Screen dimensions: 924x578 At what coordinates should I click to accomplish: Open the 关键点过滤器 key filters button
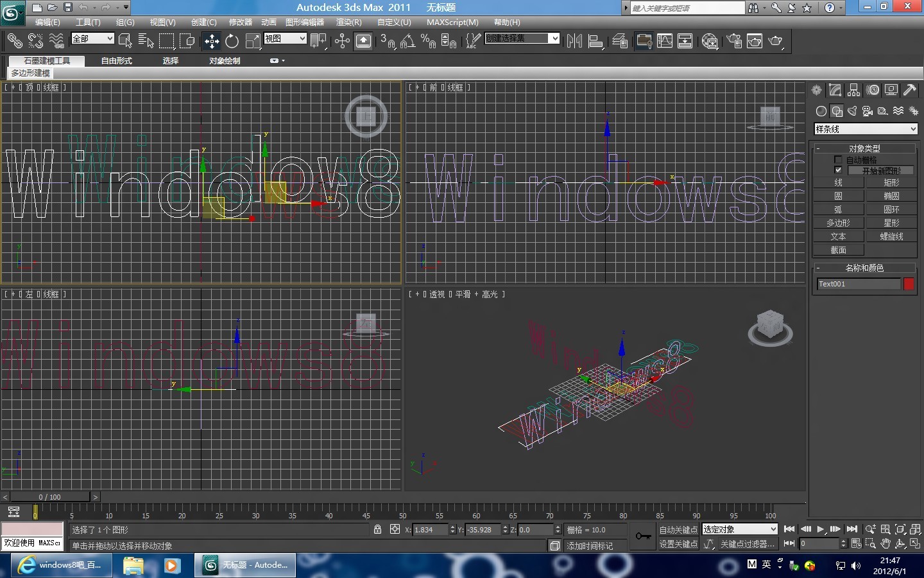point(748,544)
